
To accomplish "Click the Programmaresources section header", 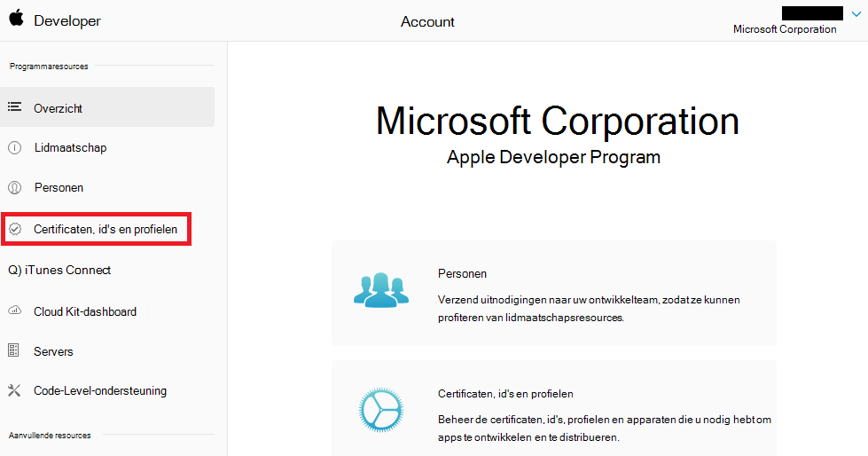I will 49,67.
